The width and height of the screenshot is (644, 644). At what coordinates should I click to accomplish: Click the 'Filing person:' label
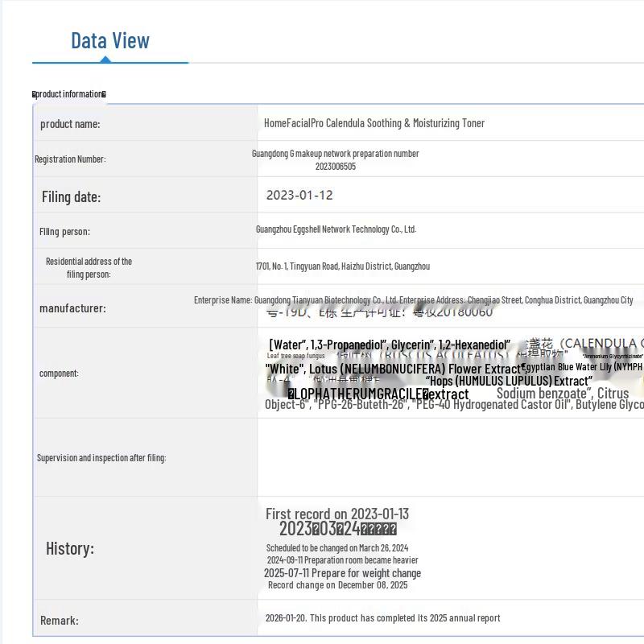coord(64,232)
